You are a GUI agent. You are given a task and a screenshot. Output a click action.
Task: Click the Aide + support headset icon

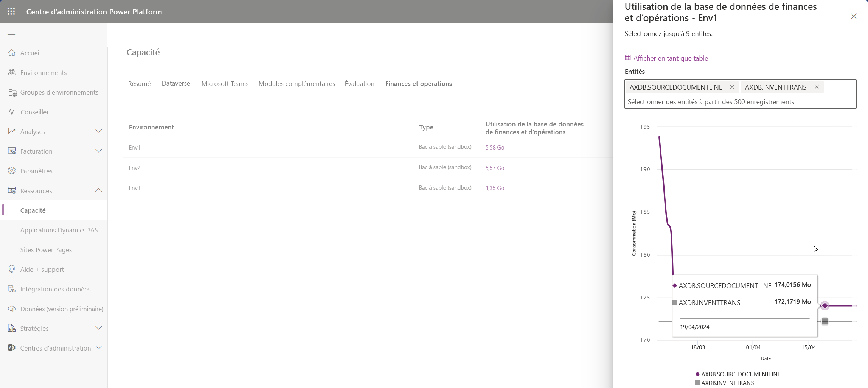[12, 269]
